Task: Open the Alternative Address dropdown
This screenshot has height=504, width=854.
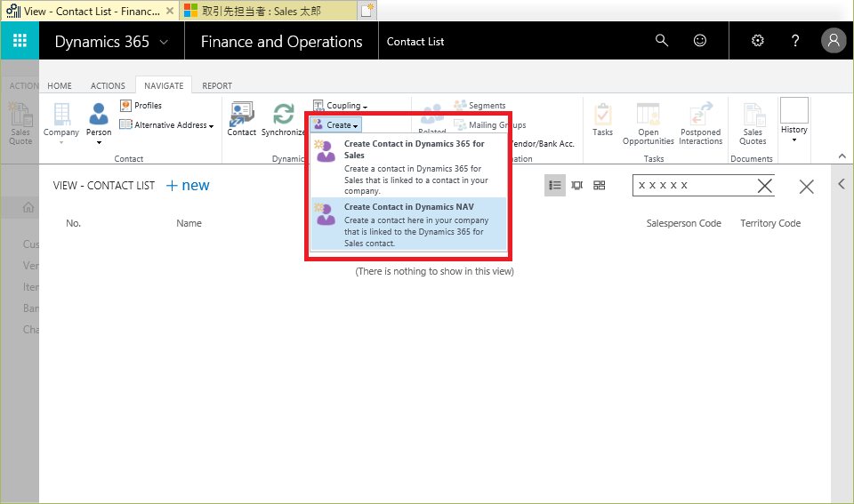Action: pos(166,124)
